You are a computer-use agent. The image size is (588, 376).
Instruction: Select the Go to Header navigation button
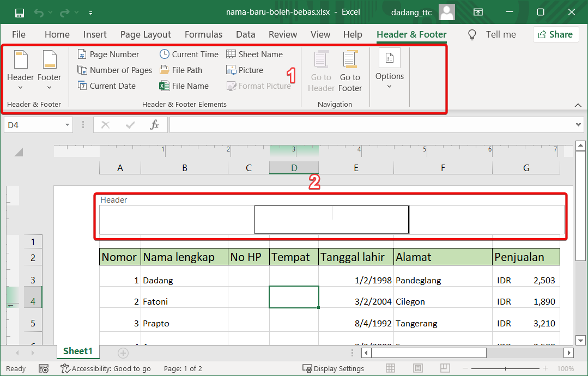(320, 70)
